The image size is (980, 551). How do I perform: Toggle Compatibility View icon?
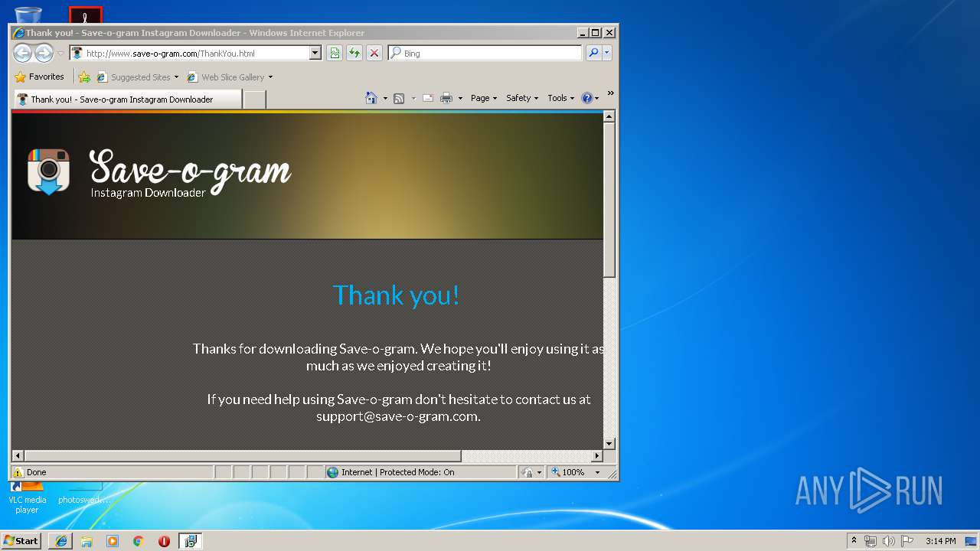coord(335,53)
